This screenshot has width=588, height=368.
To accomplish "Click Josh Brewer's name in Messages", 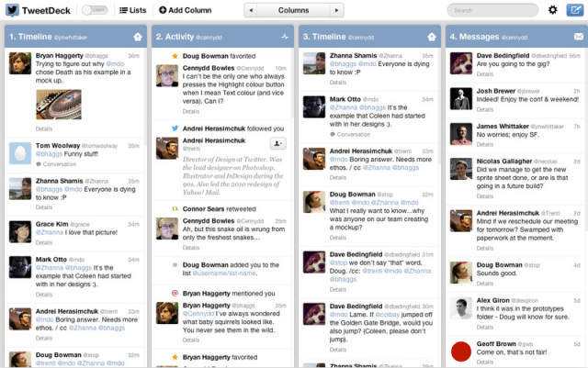I will [x=496, y=91].
